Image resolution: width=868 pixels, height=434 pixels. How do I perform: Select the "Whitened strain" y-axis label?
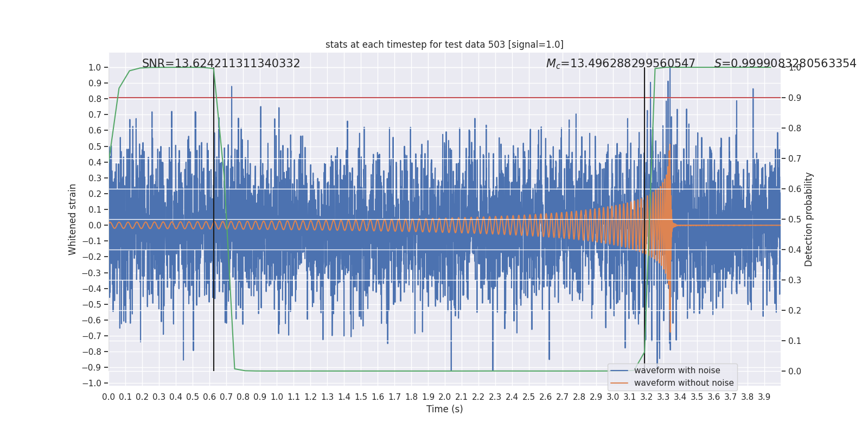pyautogui.click(x=73, y=219)
